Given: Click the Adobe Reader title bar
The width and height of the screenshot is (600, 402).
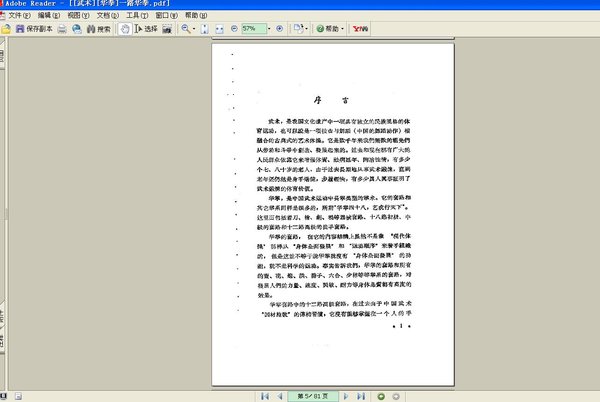Looking at the screenshot, I should [300, 4].
